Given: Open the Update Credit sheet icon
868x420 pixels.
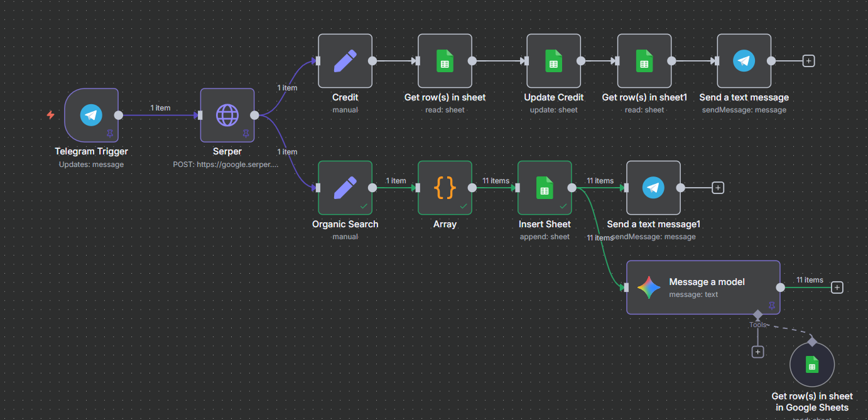Looking at the screenshot, I should pyautogui.click(x=553, y=60).
